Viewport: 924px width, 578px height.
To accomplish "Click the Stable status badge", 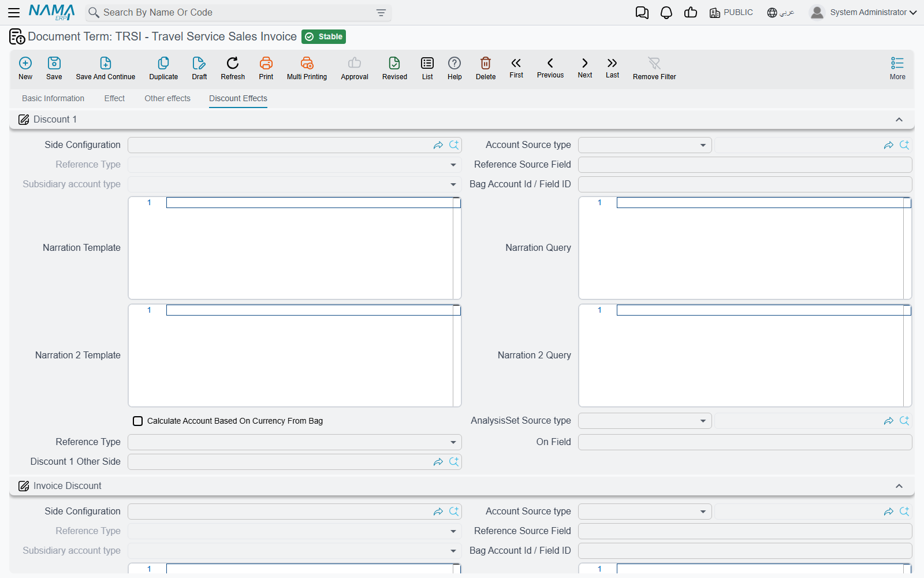I will tap(323, 37).
